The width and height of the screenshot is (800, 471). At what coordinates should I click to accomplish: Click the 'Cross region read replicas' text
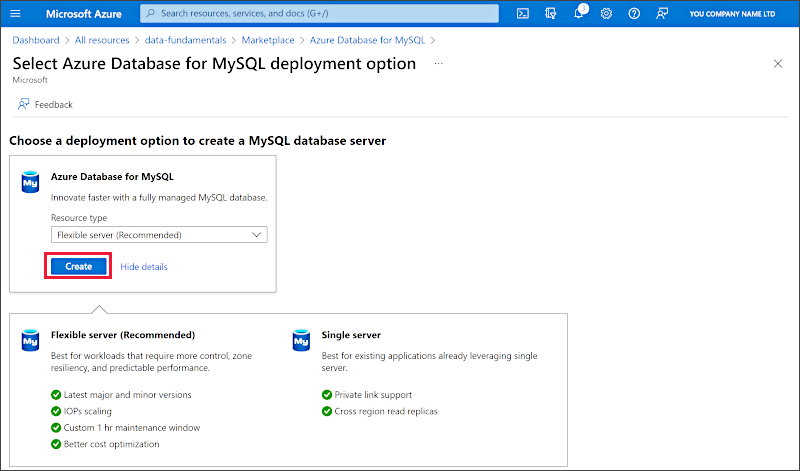[x=386, y=411]
